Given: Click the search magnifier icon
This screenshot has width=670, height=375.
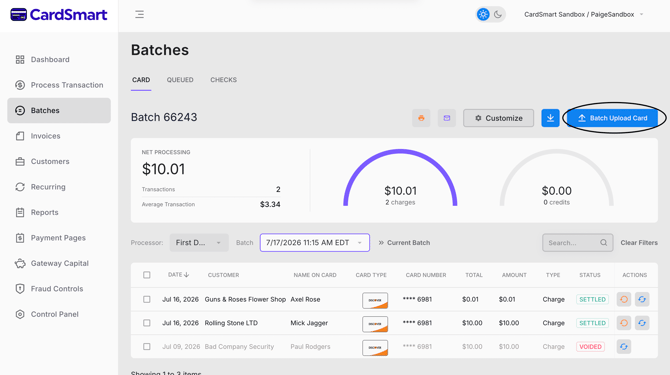Looking at the screenshot, I should 603,243.
